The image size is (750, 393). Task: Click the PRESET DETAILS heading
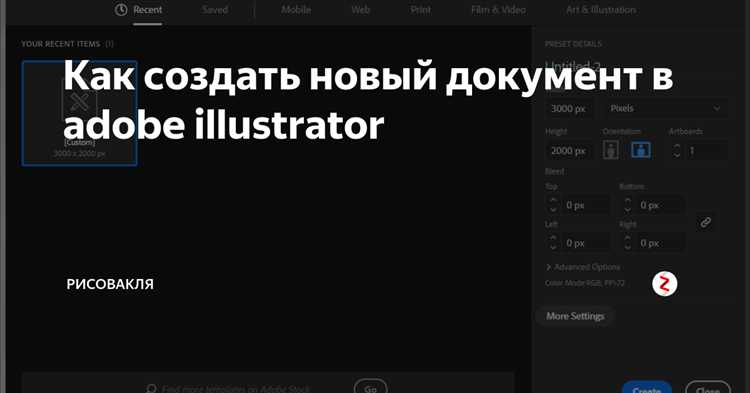tap(573, 44)
